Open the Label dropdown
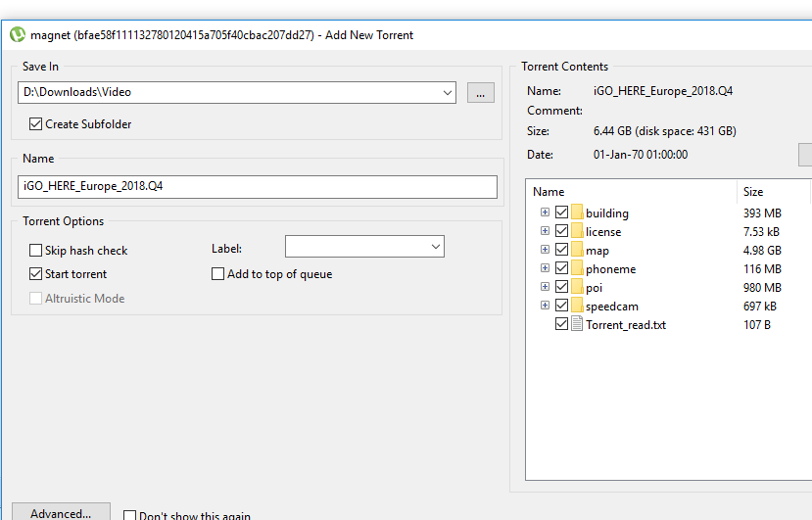 [x=436, y=247]
